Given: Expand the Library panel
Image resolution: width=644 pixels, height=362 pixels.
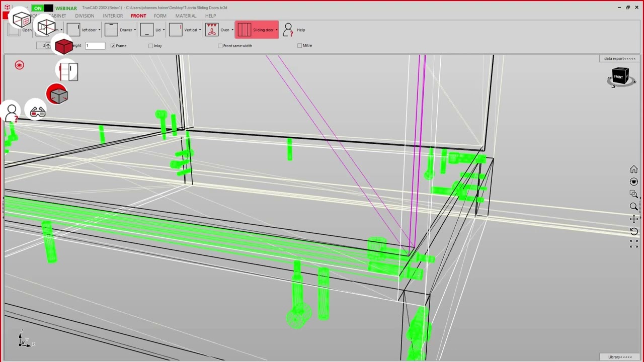Looking at the screenshot, I should [x=620, y=357].
